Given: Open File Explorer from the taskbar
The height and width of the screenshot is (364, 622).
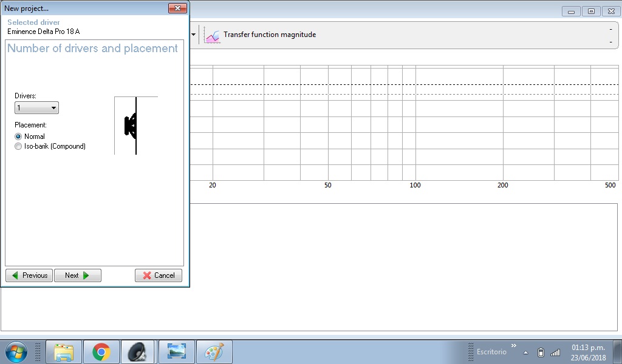Looking at the screenshot, I should point(64,352).
